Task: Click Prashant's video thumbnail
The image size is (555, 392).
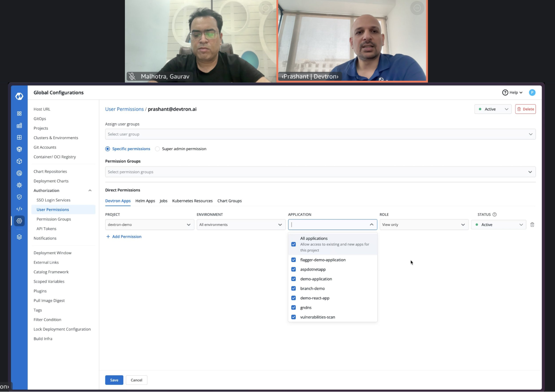Action: pyautogui.click(x=352, y=41)
